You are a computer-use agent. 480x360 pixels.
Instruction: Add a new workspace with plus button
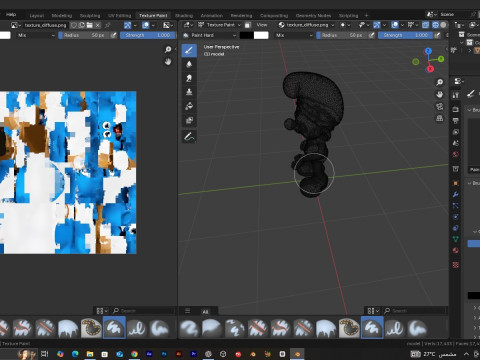[366, 15]
